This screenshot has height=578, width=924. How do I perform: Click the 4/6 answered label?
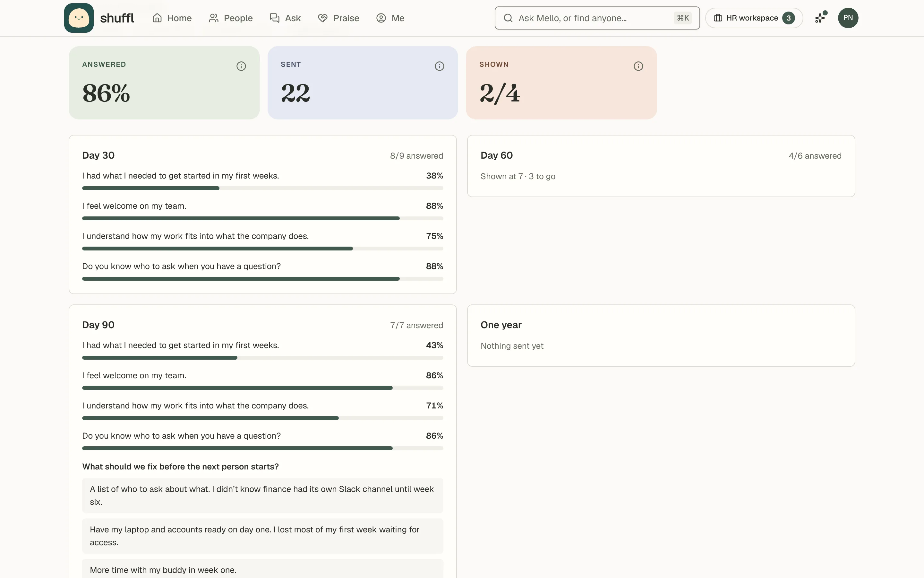(815, 156)
